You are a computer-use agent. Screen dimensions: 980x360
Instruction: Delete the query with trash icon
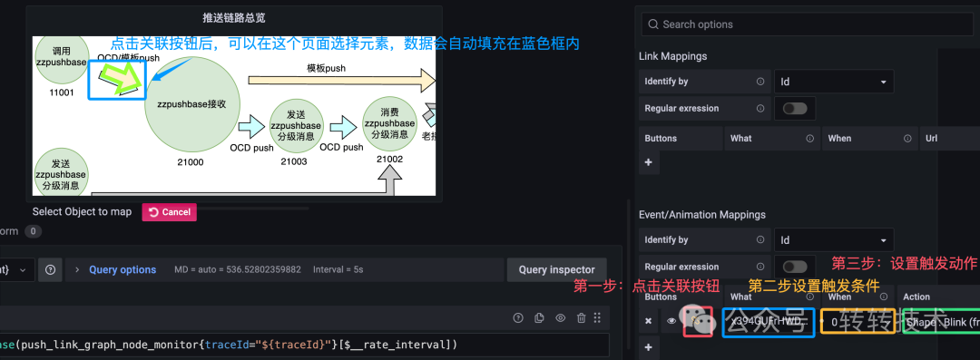(582, 318)
